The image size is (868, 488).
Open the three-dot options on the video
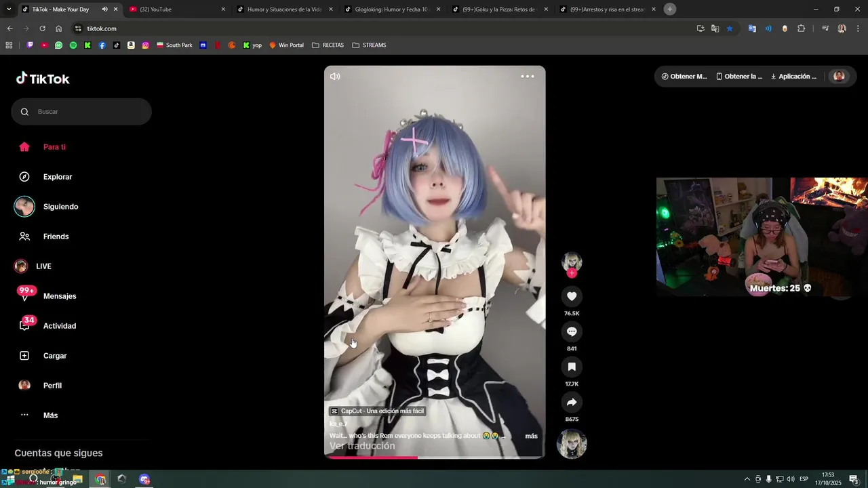point(528,77)
